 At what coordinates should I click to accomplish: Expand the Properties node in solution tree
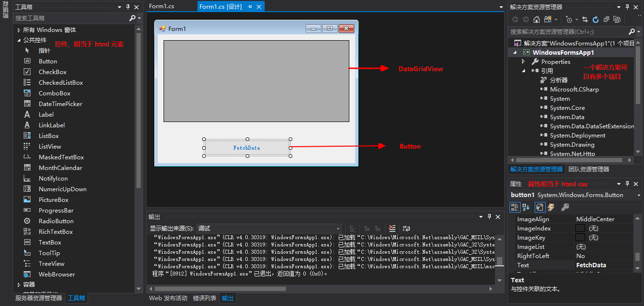coord(524,62)
